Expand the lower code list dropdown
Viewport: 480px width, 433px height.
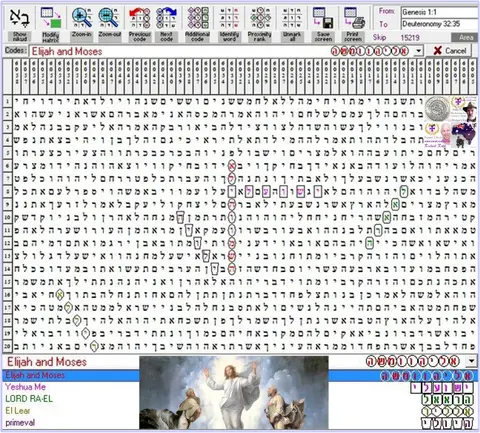click(471, 361)
